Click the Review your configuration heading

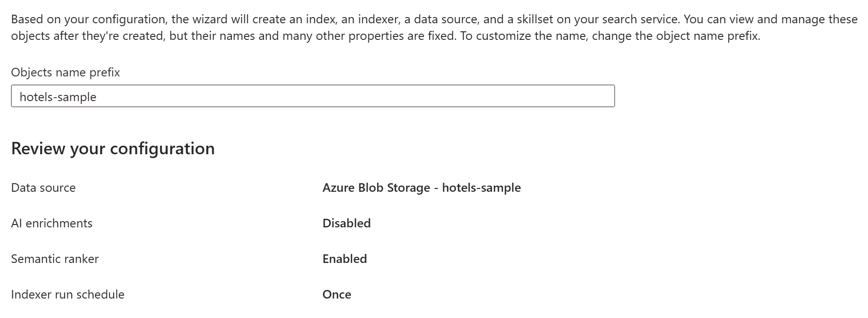tap(113, 148)
